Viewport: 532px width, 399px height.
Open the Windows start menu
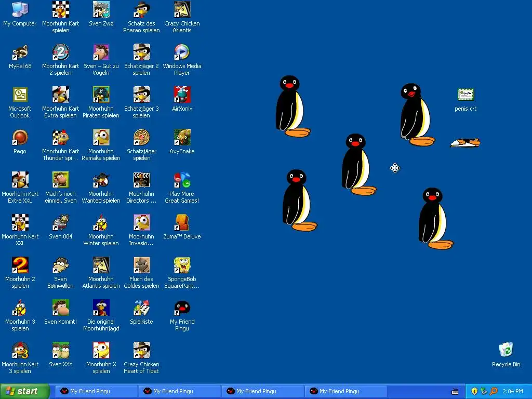(24, 392)
